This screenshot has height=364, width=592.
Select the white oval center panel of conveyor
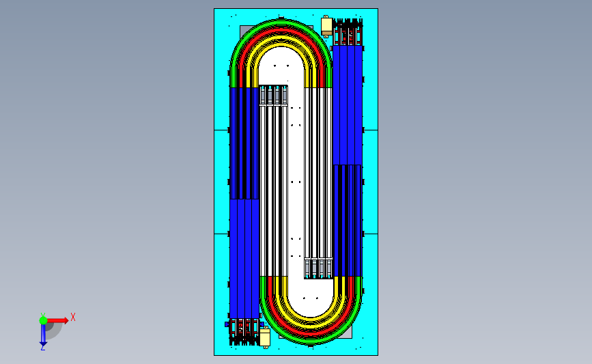[x=296, y=181]
